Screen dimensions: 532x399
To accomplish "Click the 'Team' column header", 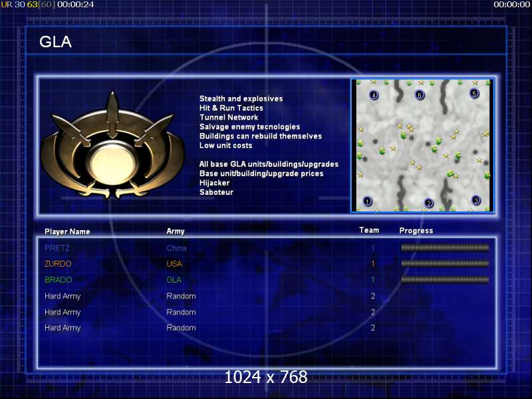I will pyautogui.click(x=369, y=230).
